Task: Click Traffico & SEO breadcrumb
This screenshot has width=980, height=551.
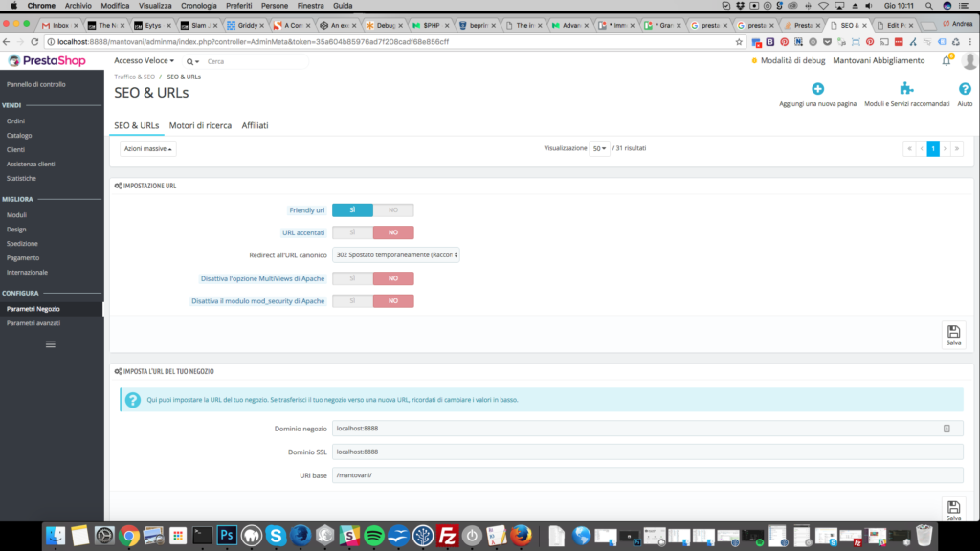Action: click(134, 77)
